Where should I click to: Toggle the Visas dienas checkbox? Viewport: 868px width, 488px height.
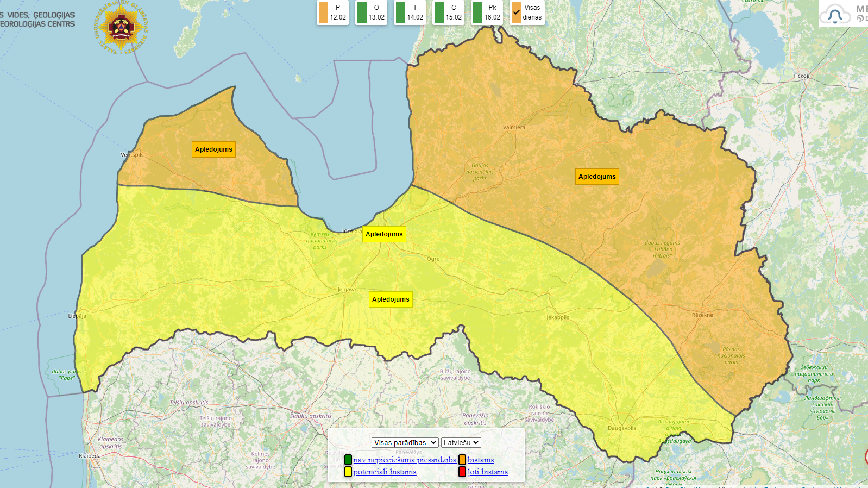(x=516, y=12)
